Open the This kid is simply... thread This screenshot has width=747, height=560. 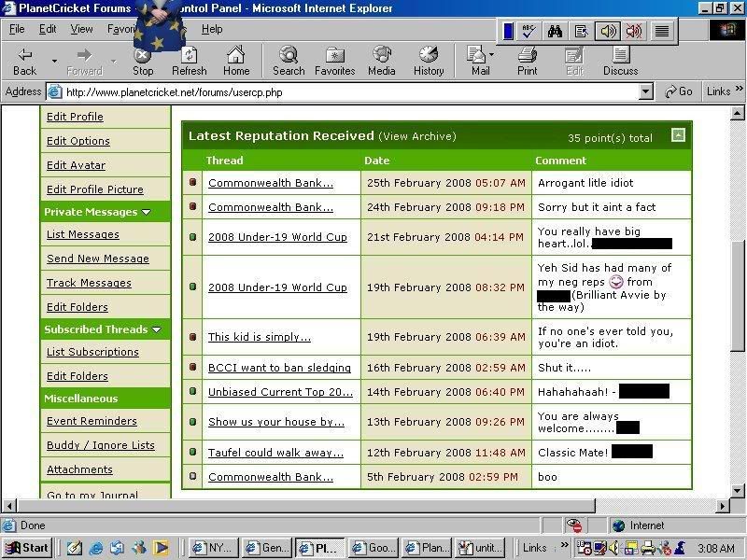(260, 337)
